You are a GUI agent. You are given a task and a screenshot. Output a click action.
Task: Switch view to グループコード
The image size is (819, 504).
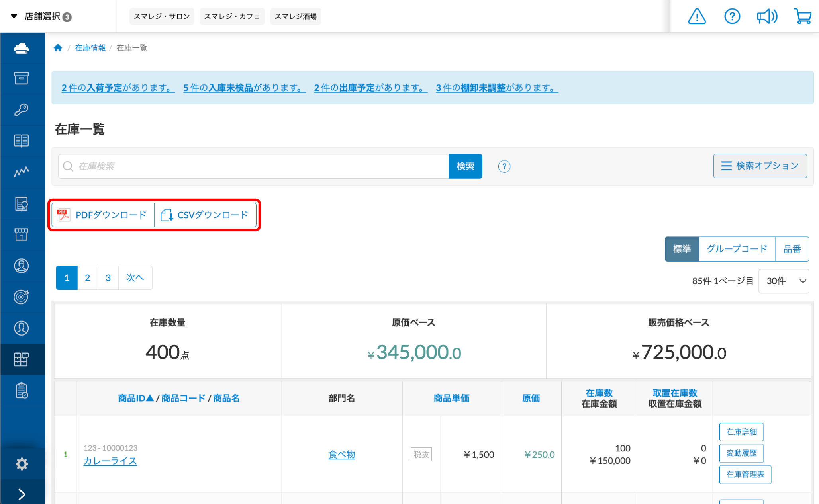tap(737, 249)
